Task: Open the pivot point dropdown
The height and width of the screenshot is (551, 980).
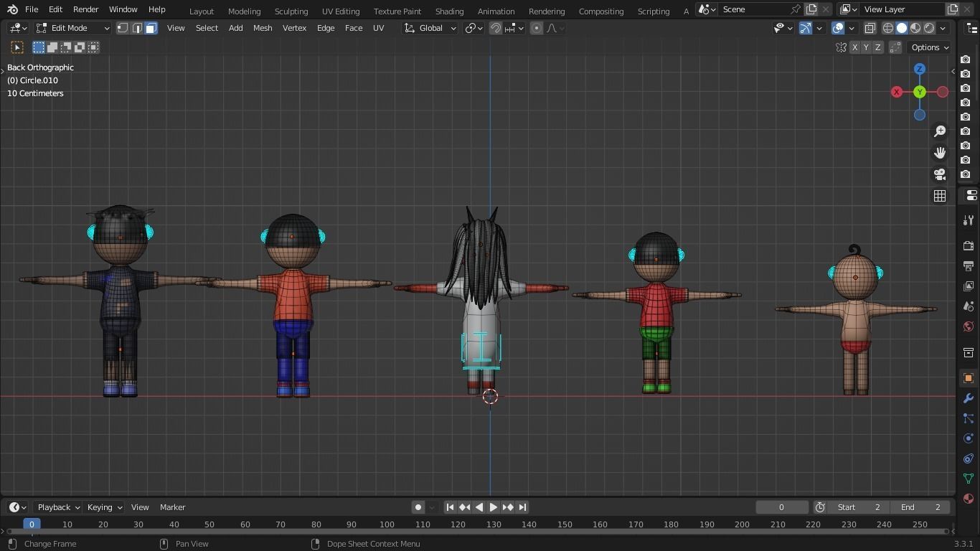Action: tap(474, 28)
